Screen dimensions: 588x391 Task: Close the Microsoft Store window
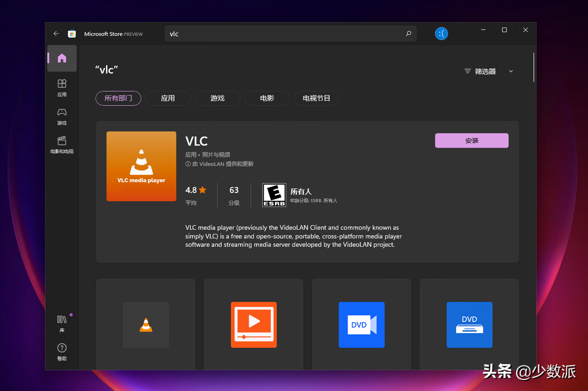click(x=526, y=30)
